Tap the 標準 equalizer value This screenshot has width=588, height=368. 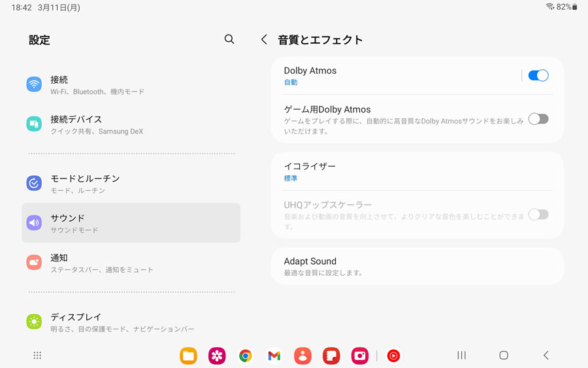(291, 178)
